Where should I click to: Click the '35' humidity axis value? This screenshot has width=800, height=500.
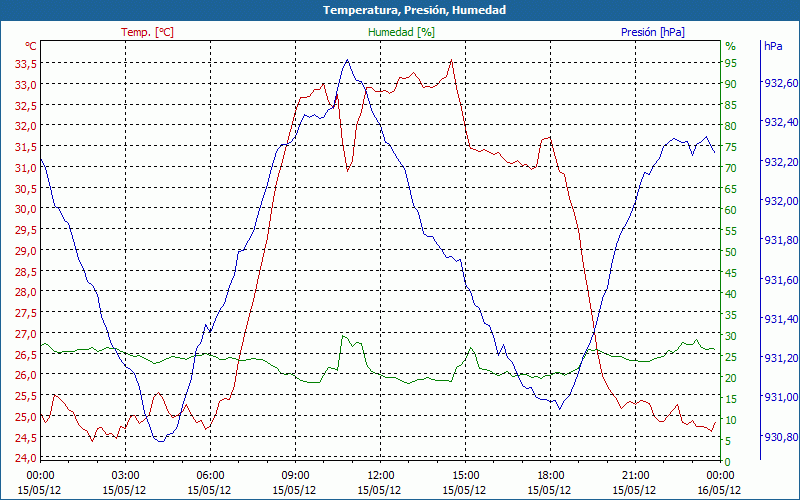point(731,315)
